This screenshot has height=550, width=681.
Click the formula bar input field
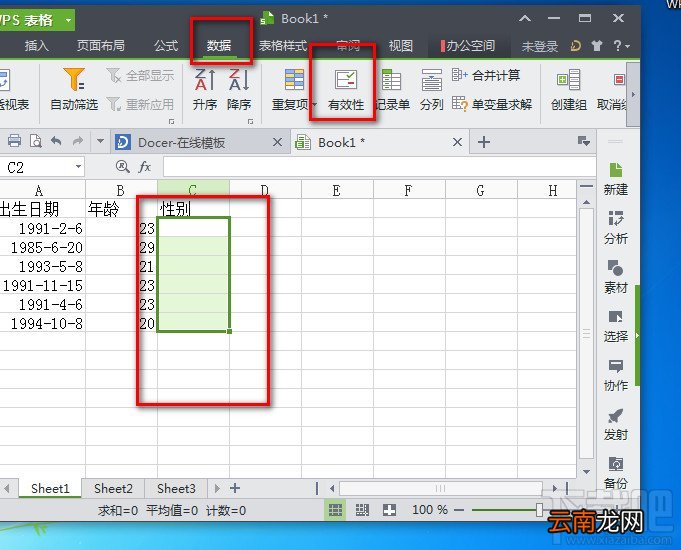coord(379,167)
